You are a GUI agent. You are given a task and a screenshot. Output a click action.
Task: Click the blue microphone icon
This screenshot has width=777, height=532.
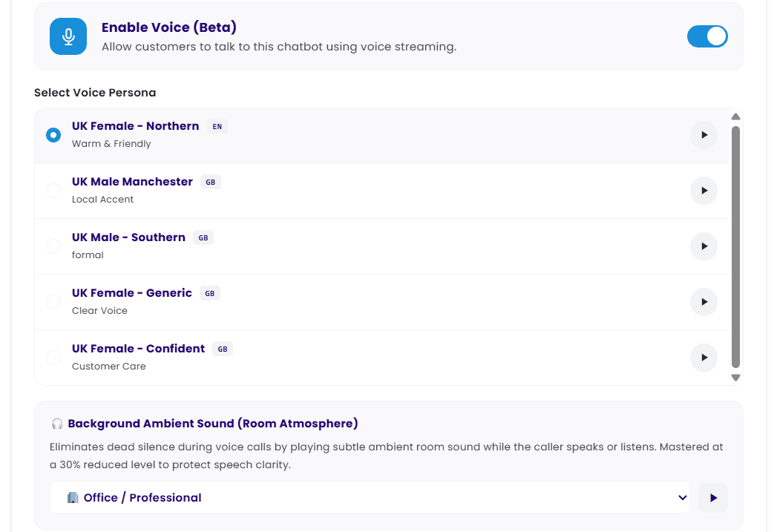(x=68, y=36)
